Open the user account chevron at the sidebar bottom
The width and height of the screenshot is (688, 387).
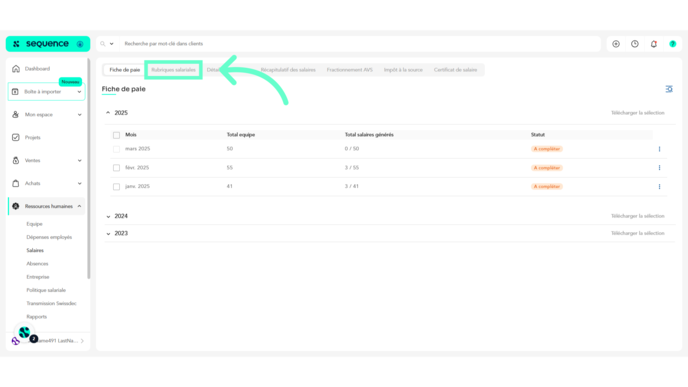[82, 341]
